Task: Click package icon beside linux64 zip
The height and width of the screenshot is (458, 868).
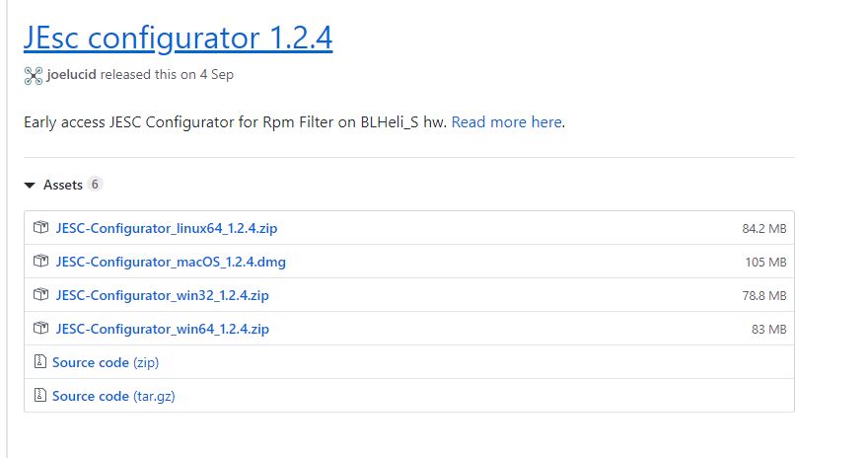Action: 41,227
